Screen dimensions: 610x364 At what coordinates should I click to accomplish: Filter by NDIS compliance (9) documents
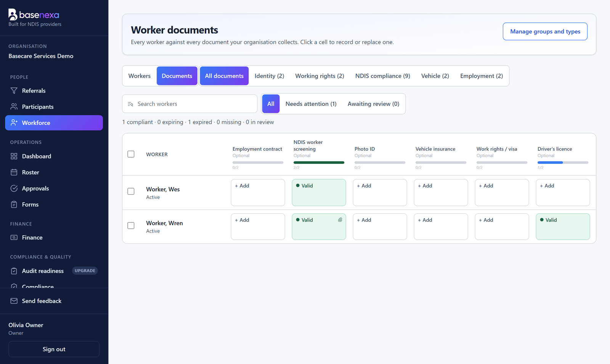click(x=383, y=76)
